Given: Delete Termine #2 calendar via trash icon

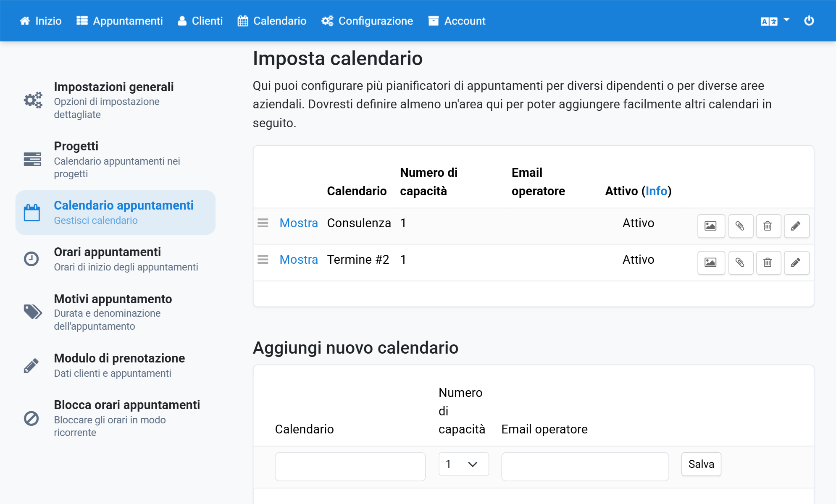Looking at the screenshot, I should tap(768, 262).
